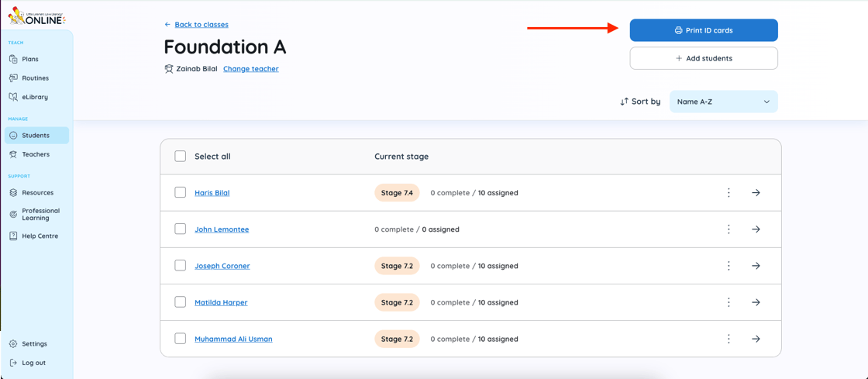Open Plans from the sidebar menu

pos(29,59)
